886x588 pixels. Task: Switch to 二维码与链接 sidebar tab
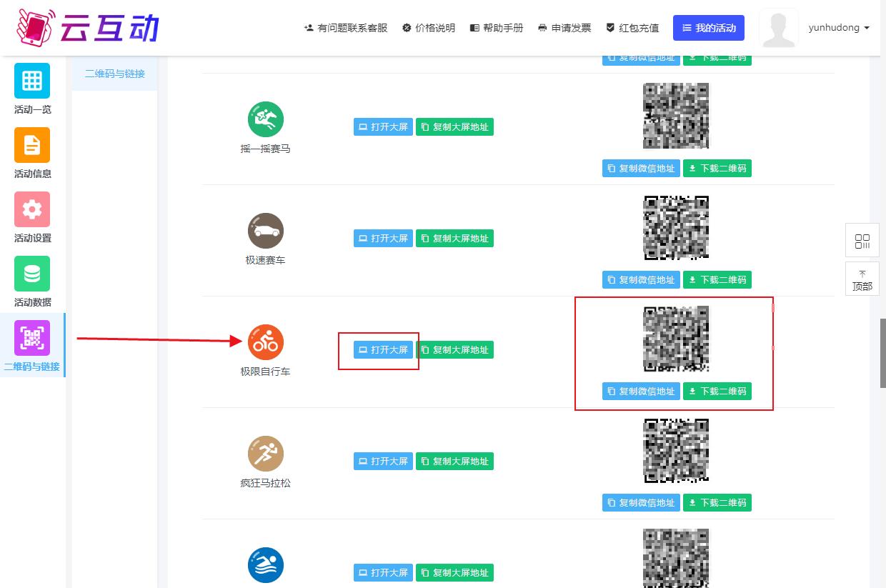click(x=114, y=74)
